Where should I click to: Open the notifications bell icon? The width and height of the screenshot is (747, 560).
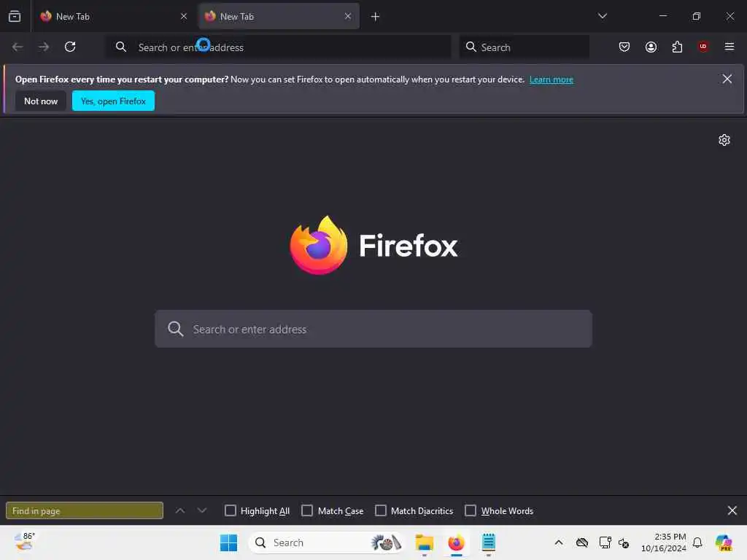coord(697,542)
